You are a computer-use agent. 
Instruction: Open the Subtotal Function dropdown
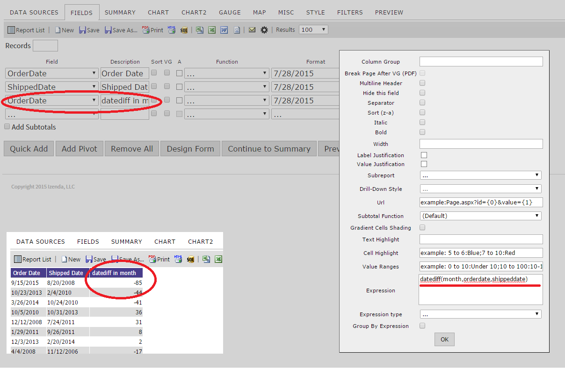click(x=481, y=216)
